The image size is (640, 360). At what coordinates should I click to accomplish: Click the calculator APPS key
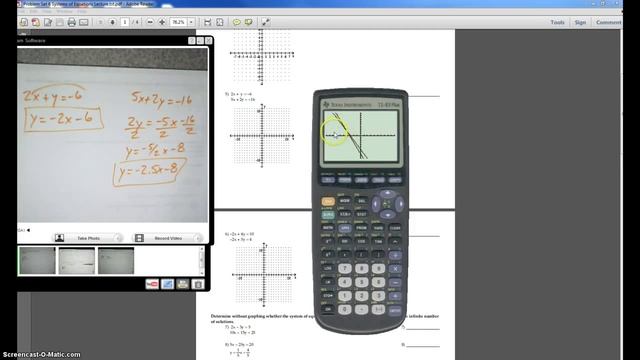[x=345, y=228]
